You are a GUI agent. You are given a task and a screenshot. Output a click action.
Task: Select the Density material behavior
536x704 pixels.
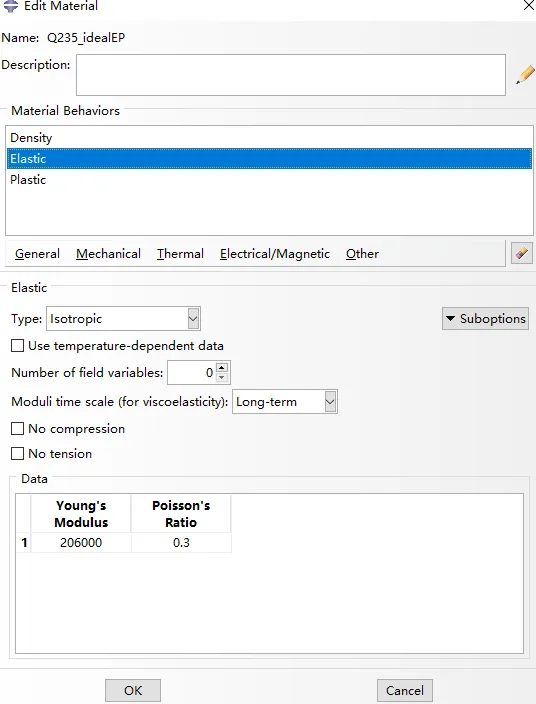269,138
